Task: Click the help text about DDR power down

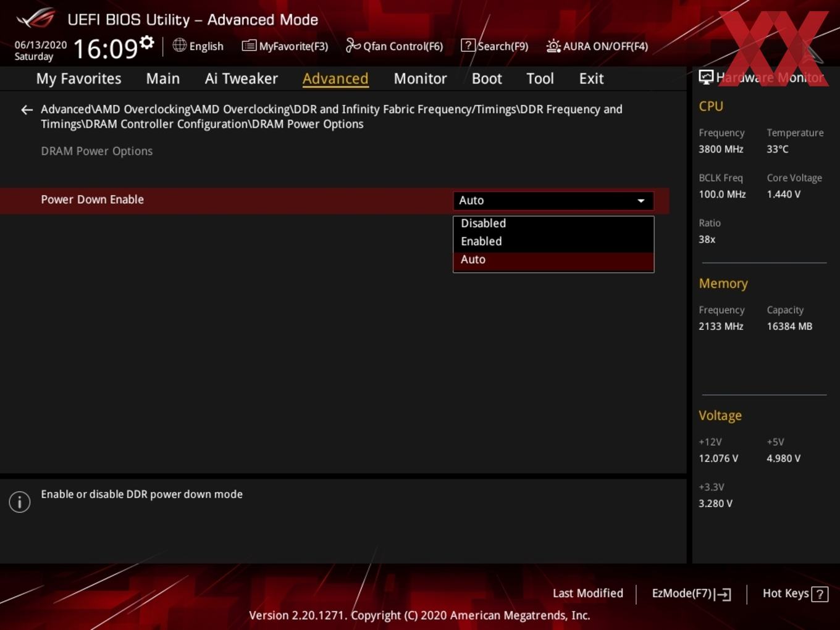Action: click(141, 494)
